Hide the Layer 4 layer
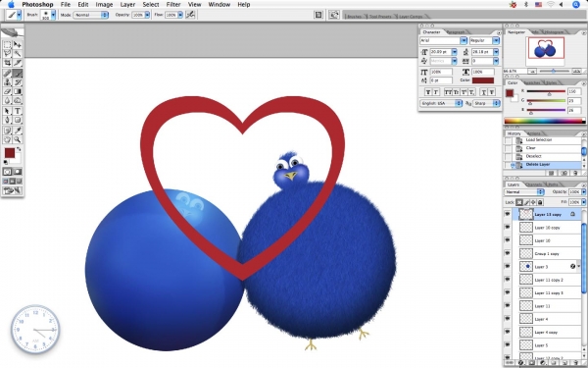The image size is (588, 368). pyautogui.click(x=508, y=319)
